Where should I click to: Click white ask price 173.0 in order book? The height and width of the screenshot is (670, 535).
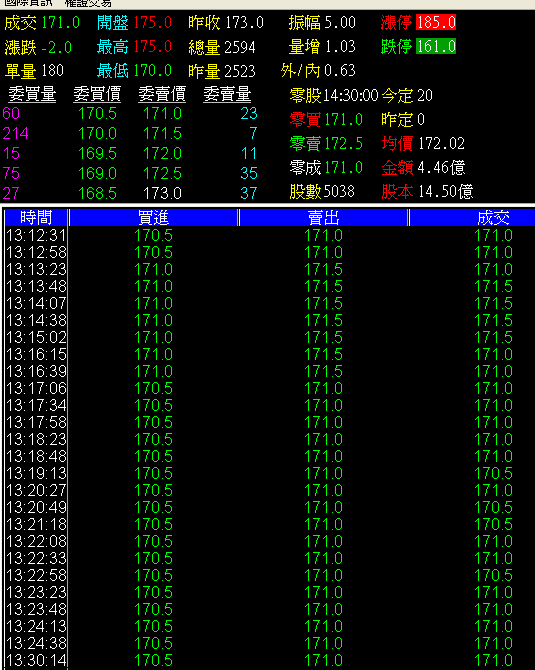click(162, 193)
